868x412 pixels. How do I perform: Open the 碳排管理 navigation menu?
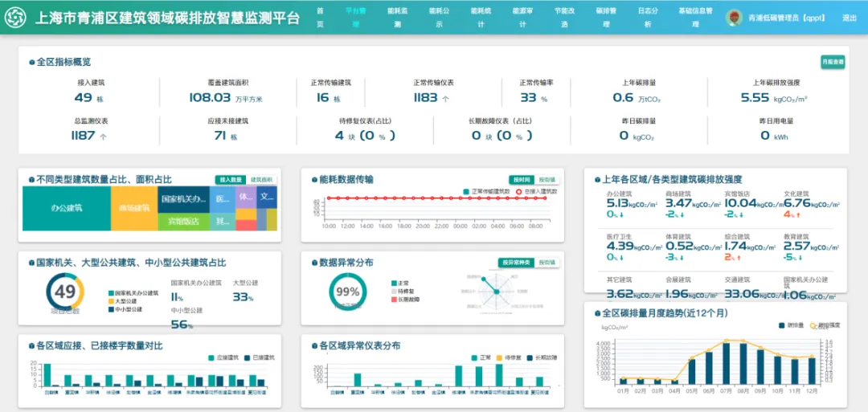pos(605,18)
